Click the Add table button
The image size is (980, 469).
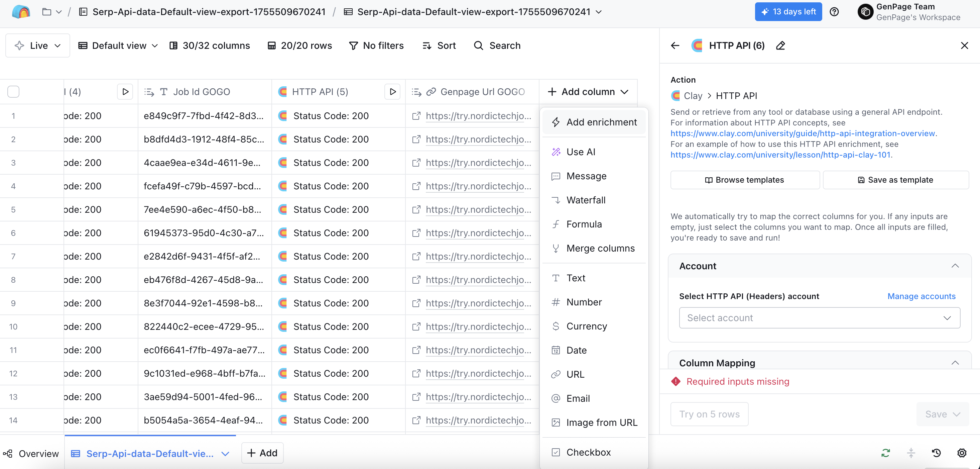pyautogui.click(x=262, y=453)
